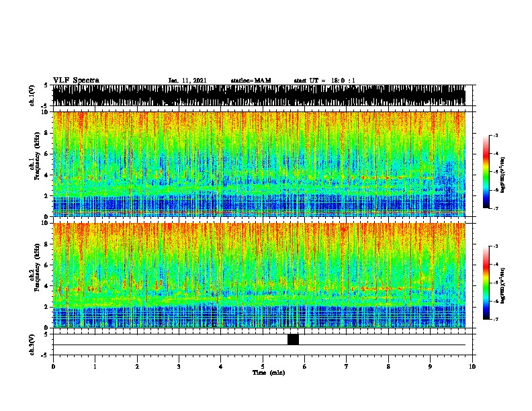
Task: Click the ch.1 color bar log(PSD) unit label
Action: coord(502,175)
